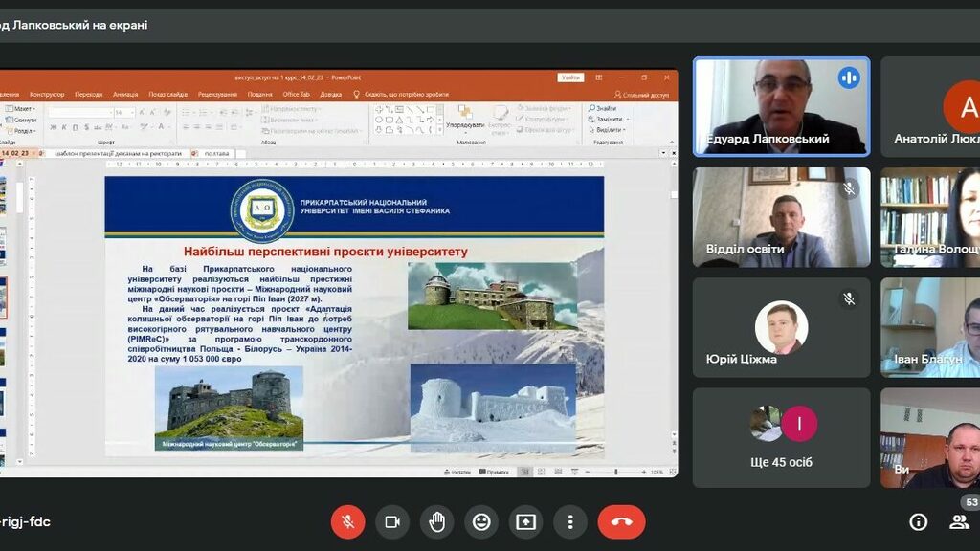Screen dimensions: 980x551
Task: Select Eduard Lapkovskyi's video tile
Action: coord(781,106)
